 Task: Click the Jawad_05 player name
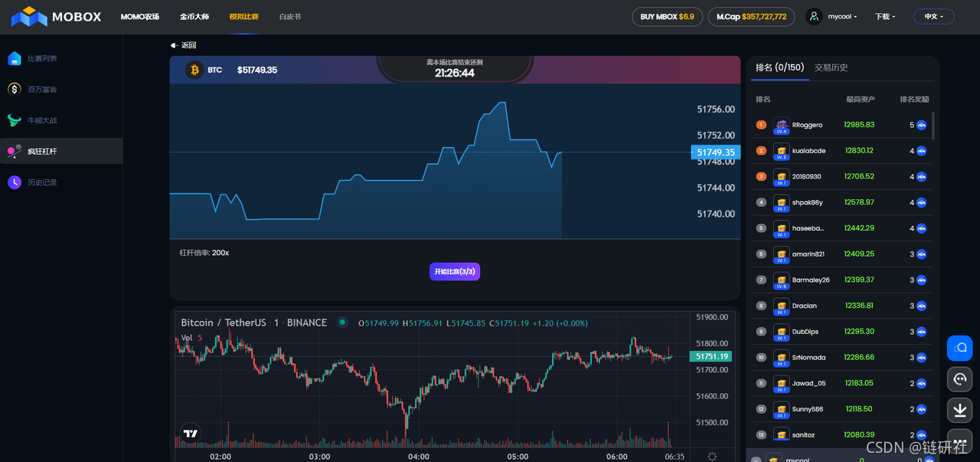point(809,383)
